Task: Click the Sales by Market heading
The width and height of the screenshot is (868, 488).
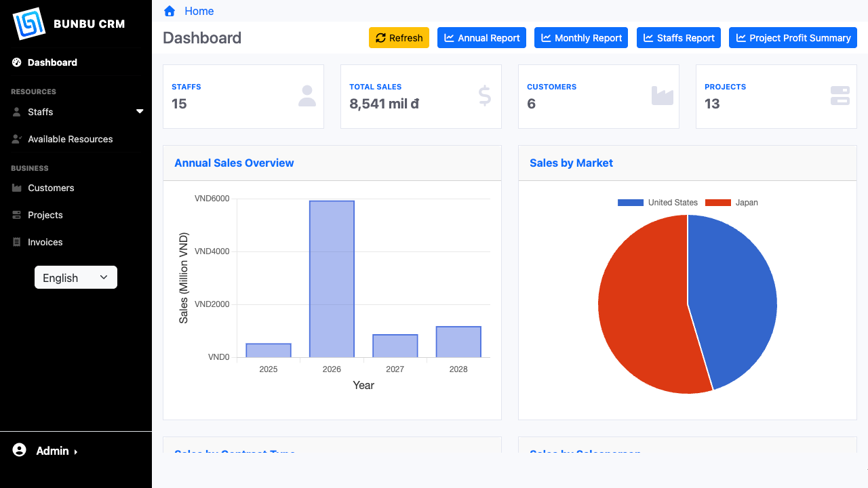Action: coord(571,163)
